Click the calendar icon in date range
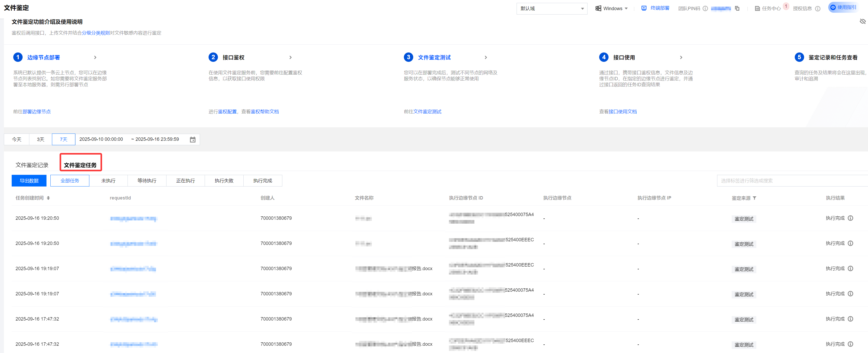This screenshot has height=353, width=868. pos(192,139)
